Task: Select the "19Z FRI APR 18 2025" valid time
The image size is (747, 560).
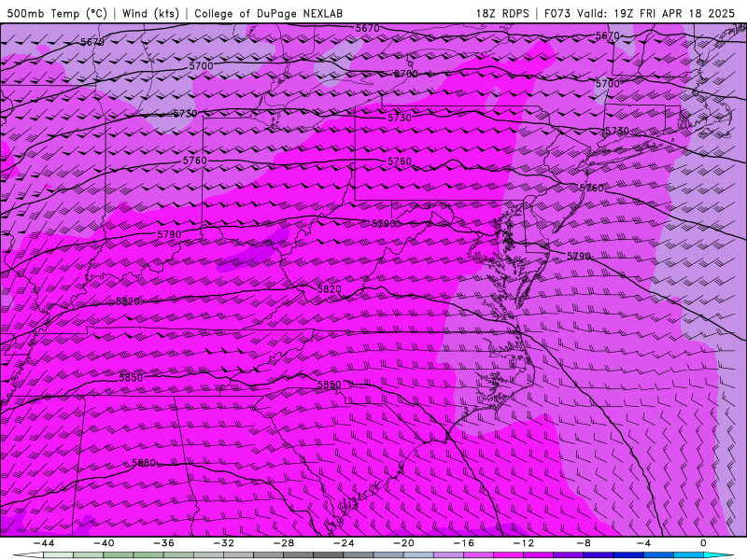Action: (674, 13)
